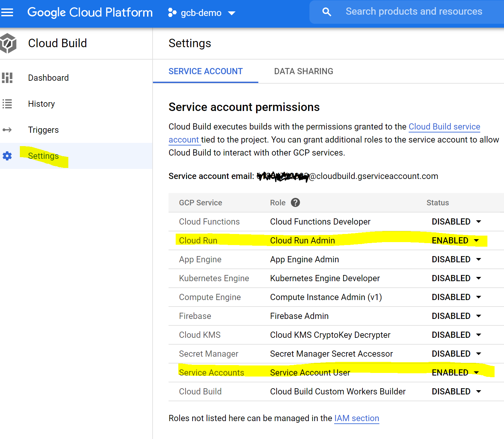504x439 pixels.
Task: Open Kubernetes Engine status dropdown
Action: pyautogui.click(x=456, y=278)
